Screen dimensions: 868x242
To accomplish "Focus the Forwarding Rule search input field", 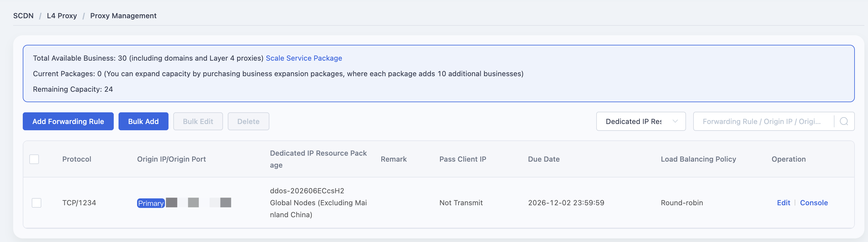I will 763,121.
